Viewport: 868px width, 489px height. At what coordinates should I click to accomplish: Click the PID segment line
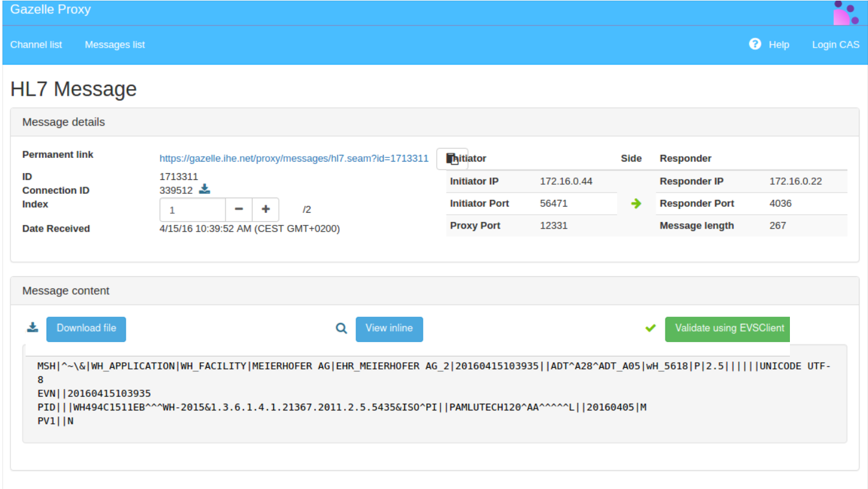tap(342, 407)
